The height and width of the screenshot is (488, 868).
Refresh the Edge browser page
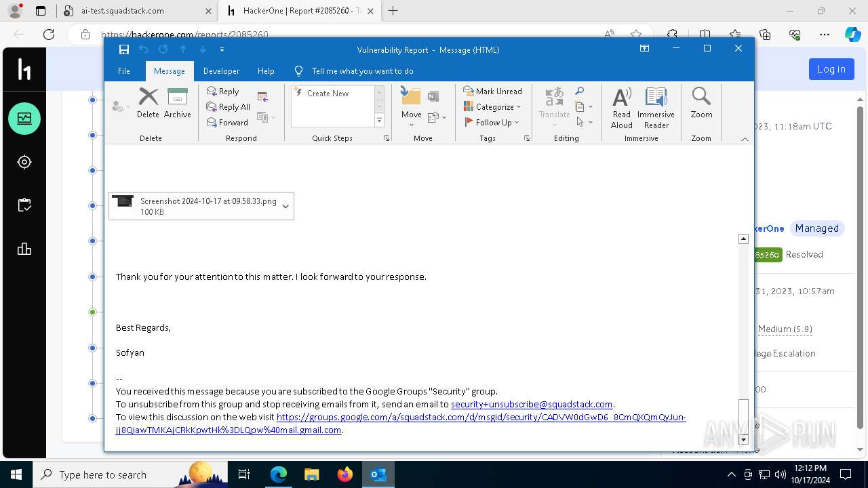click(49, 35)
